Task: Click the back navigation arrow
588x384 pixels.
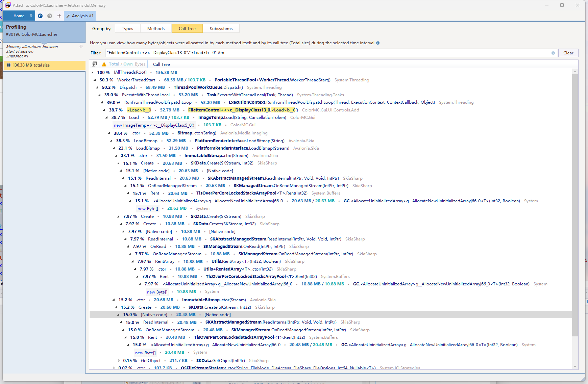Action: pyautogui.click(x=40, y=16)
